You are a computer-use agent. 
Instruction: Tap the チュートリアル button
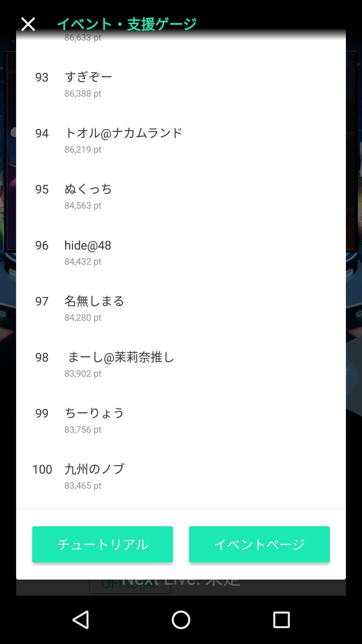(103, 544)
